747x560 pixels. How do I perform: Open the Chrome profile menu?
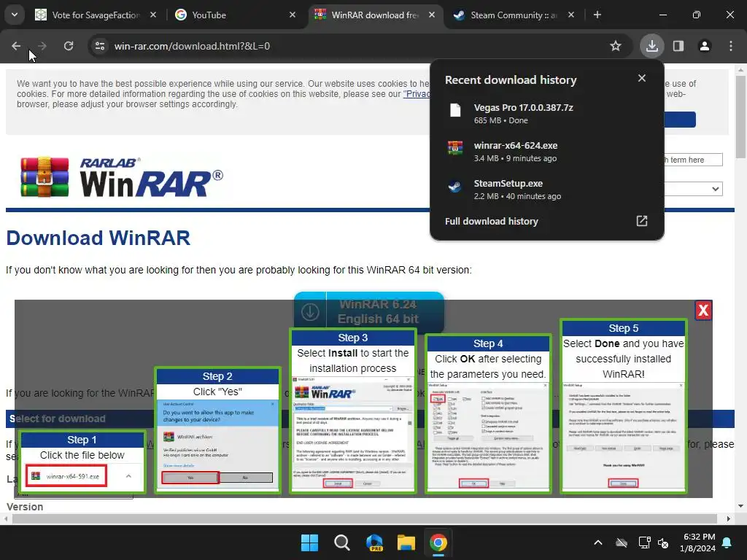705,46
